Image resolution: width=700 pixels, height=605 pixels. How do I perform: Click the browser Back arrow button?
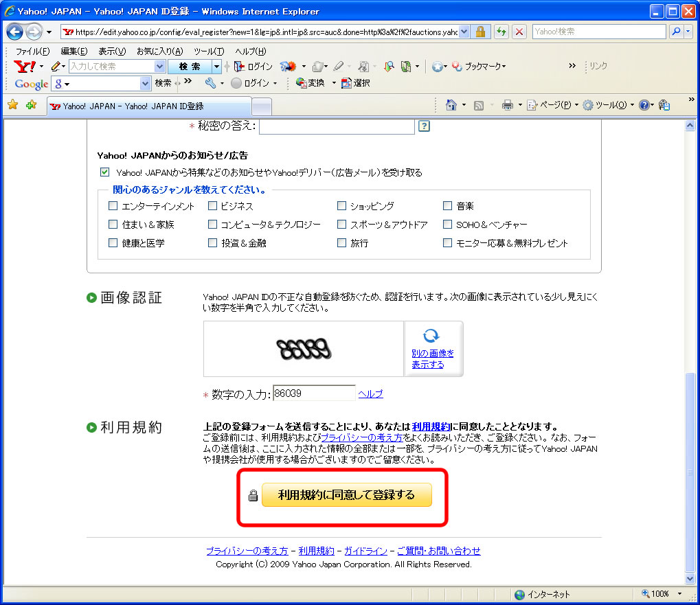(x=14, y=32)
